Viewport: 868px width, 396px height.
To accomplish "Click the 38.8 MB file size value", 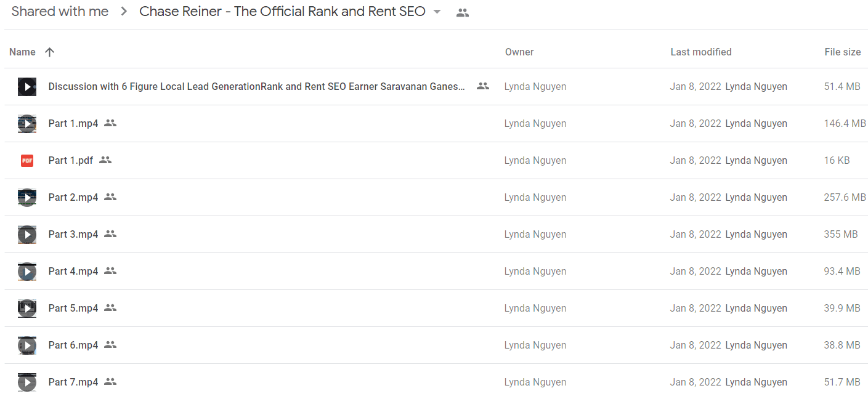I will 842,345.
